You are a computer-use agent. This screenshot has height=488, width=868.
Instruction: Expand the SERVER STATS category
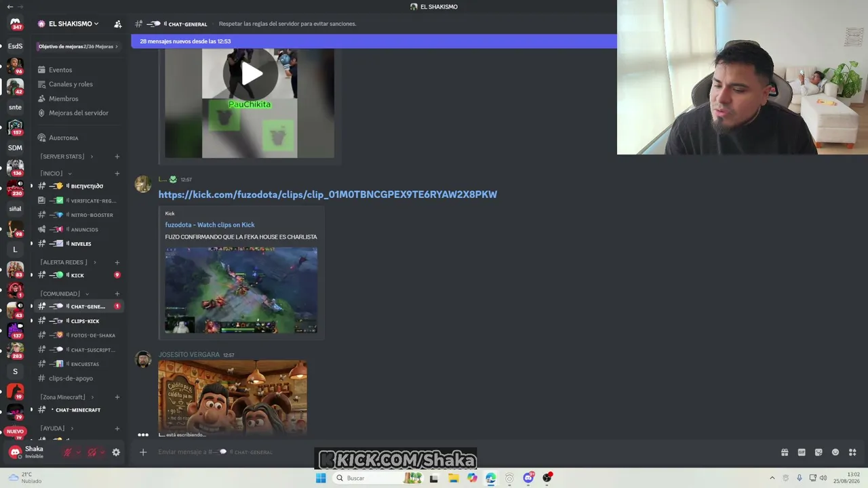(66, 157)
